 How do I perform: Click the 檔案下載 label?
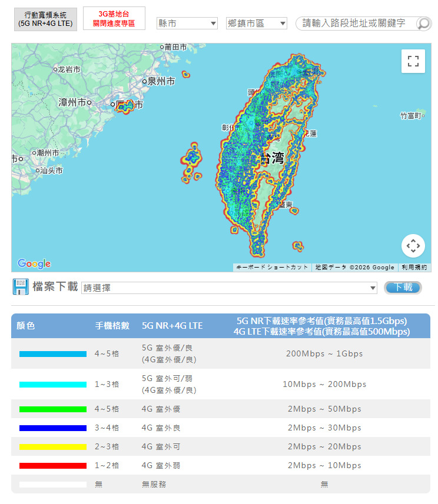[55, 286]
